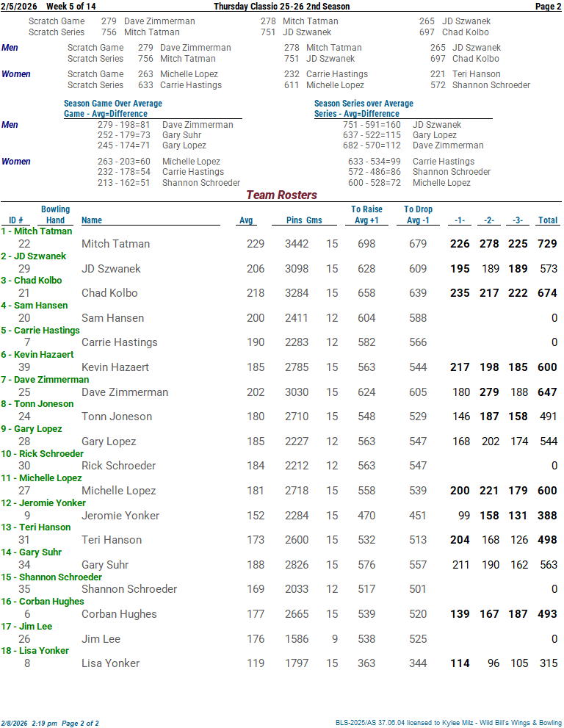Click team header '2 - JD Szwanek'

click(34, 256)
